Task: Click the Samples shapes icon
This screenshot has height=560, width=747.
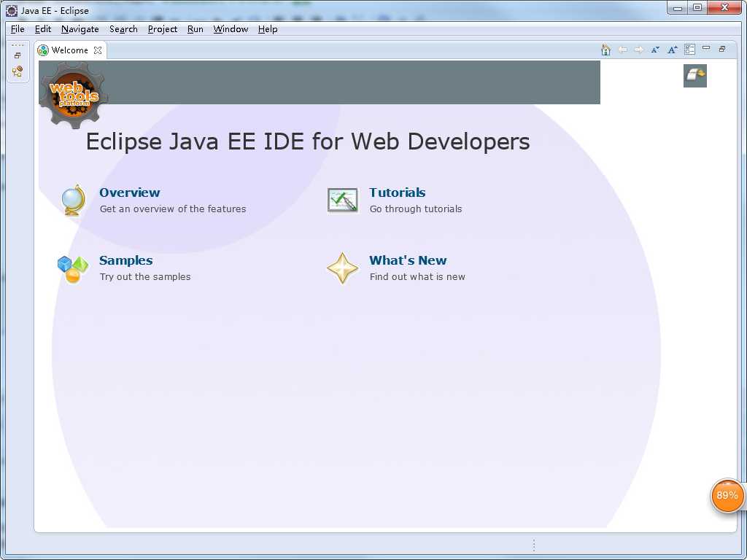Action: click(73, 269)
